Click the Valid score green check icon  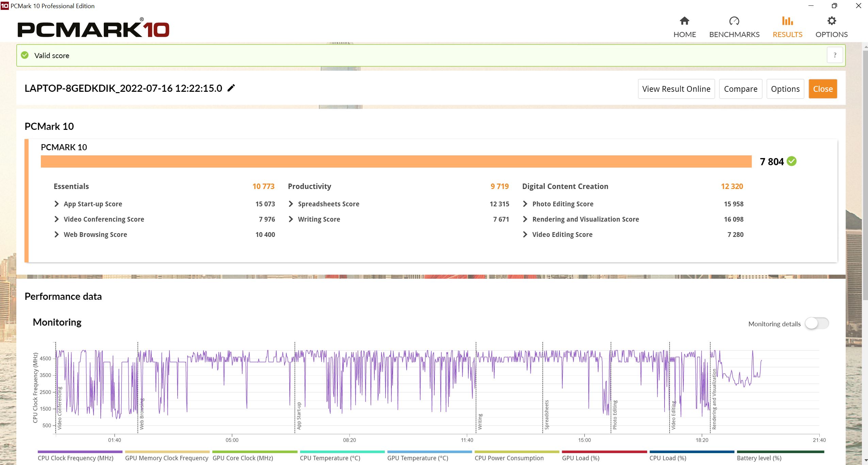(x=25, y=55)
